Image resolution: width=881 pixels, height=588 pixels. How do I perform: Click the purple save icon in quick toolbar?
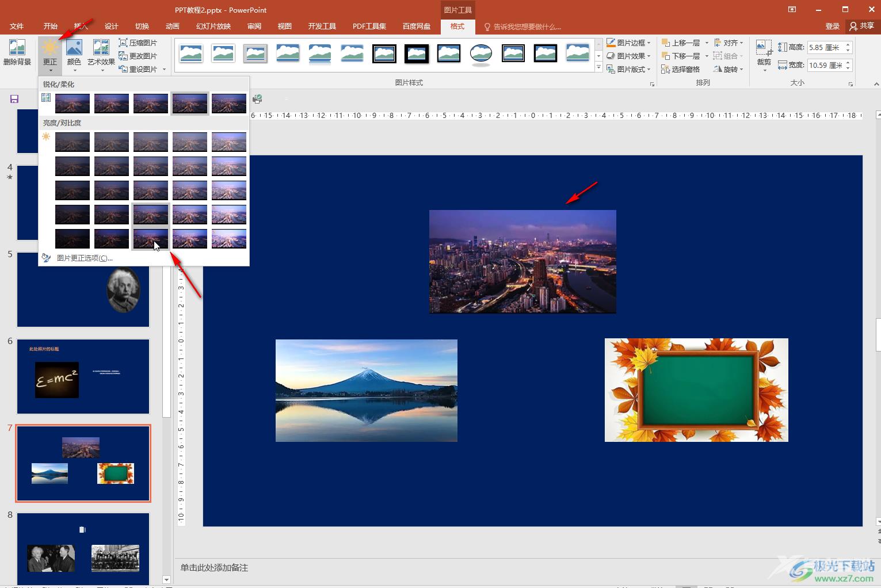(14, 99)
